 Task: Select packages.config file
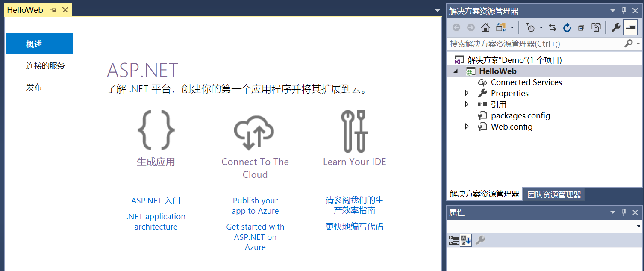[x=520, y=115]
